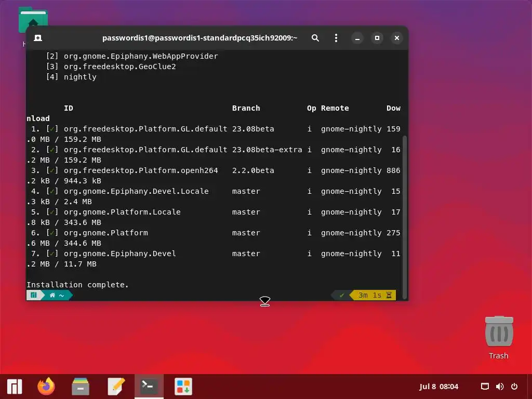Click 'org.freedesktop.Platform.openh264' entry
532x399 pixels.
141,170
